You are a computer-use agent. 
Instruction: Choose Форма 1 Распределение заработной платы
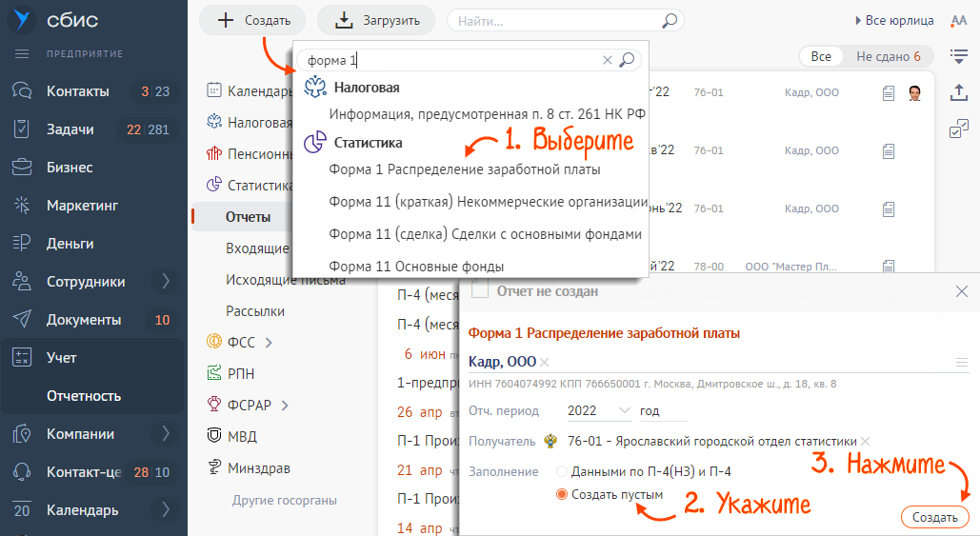coord(465,169)
